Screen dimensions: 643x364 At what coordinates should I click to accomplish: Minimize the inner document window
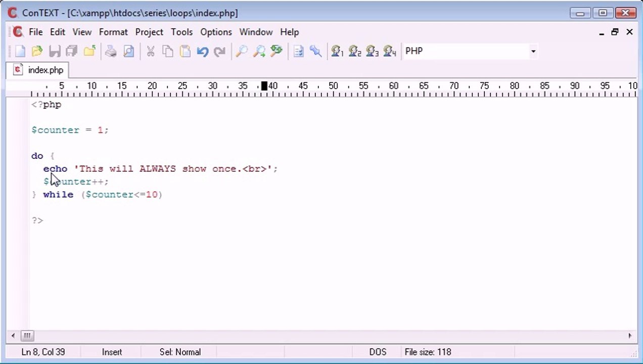(x=602, y=32)
